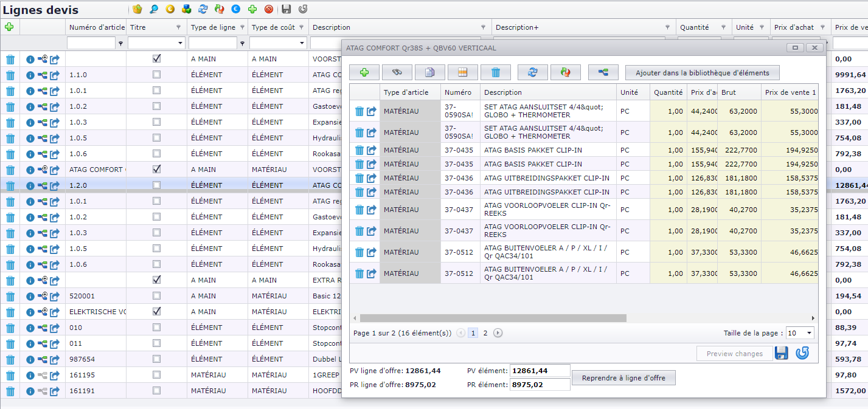Tick the Titre checkbox for row 1.2.0
Screen dimensions: 868x409
click(156, 185)
